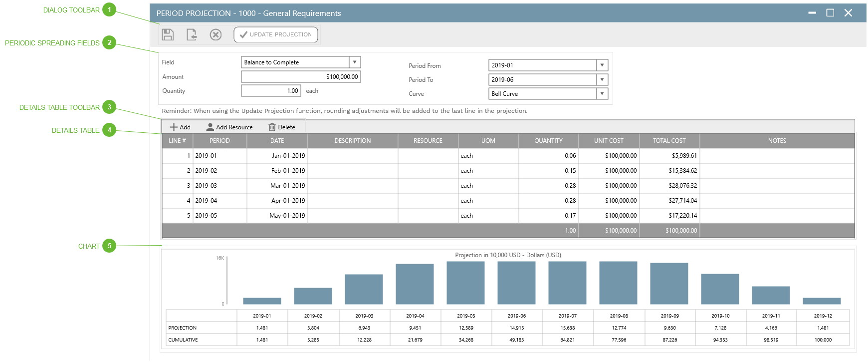Click into the Amount field
Viewport: 868px width, 362px height.
coord(300,77)
